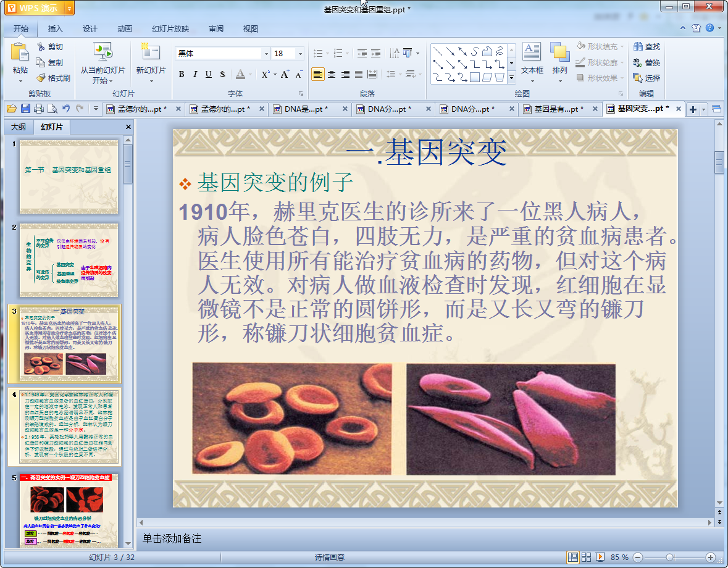
Task: Click the Format Painter brush icon
Action: (41, 78)
